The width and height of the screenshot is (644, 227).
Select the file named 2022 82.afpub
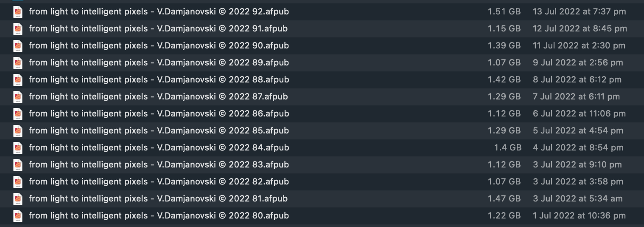pos(159,182)
